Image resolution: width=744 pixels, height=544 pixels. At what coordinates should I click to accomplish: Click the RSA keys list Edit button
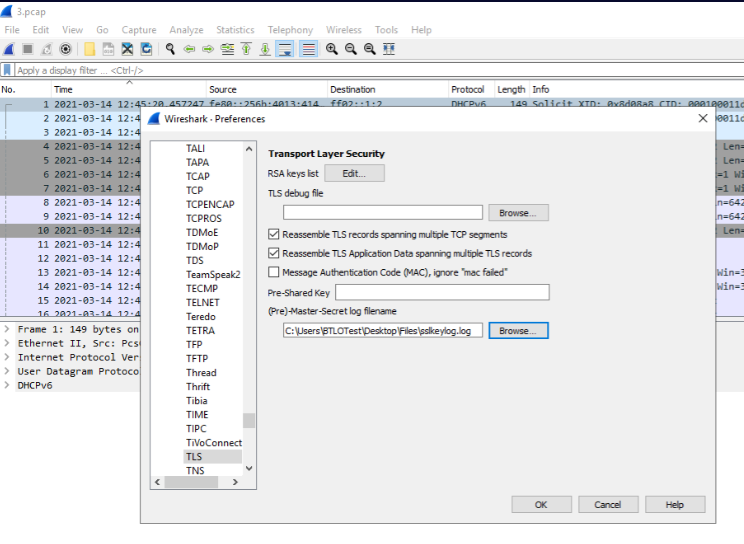(x=354, y=173)
